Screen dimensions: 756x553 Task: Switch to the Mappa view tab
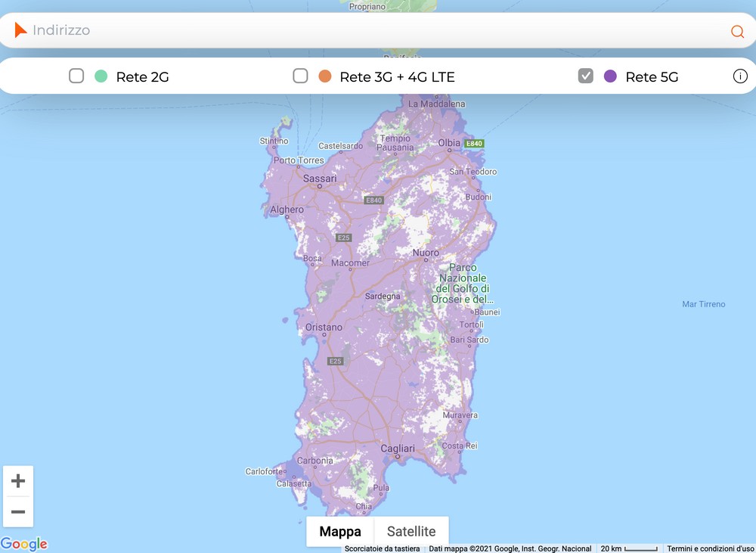point(340,531)
